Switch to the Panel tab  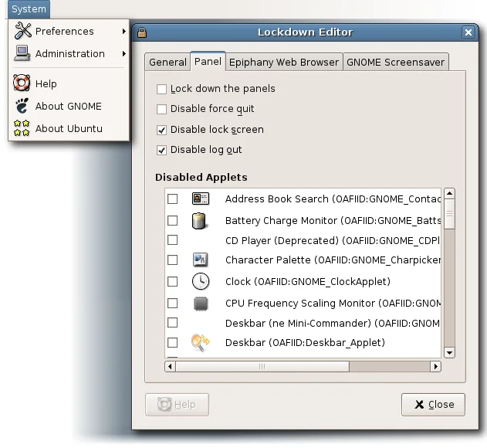point(208,61)
